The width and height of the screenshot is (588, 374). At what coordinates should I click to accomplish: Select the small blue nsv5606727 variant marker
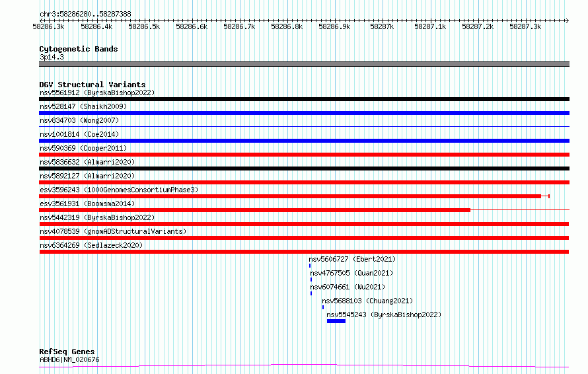pyautogui.click(x=310, y=266)
